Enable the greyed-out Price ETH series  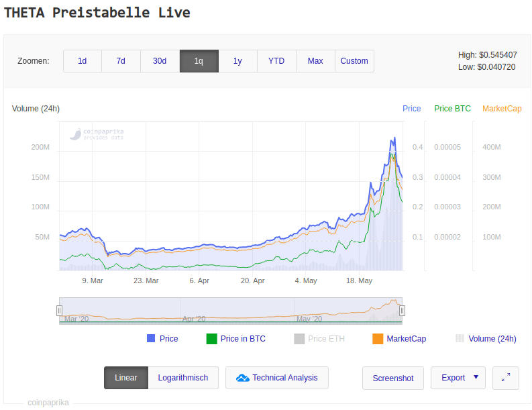(319, 339)
